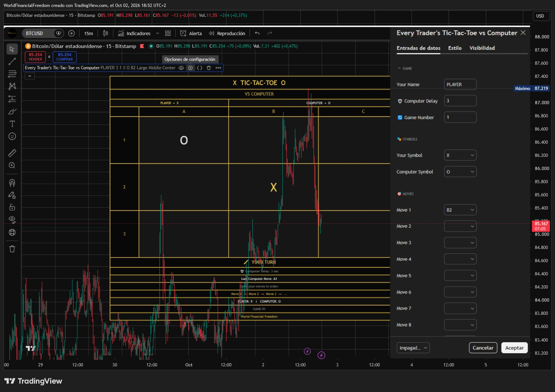This screenshot has width=555, height=392.
Task: Select the Entradas de datos tab
Action: click(419, 48)
